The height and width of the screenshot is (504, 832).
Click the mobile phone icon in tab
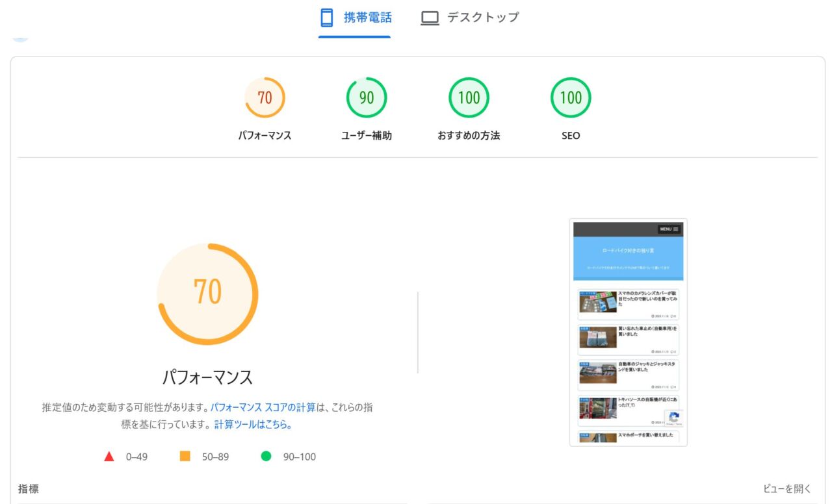coord(327,18)
